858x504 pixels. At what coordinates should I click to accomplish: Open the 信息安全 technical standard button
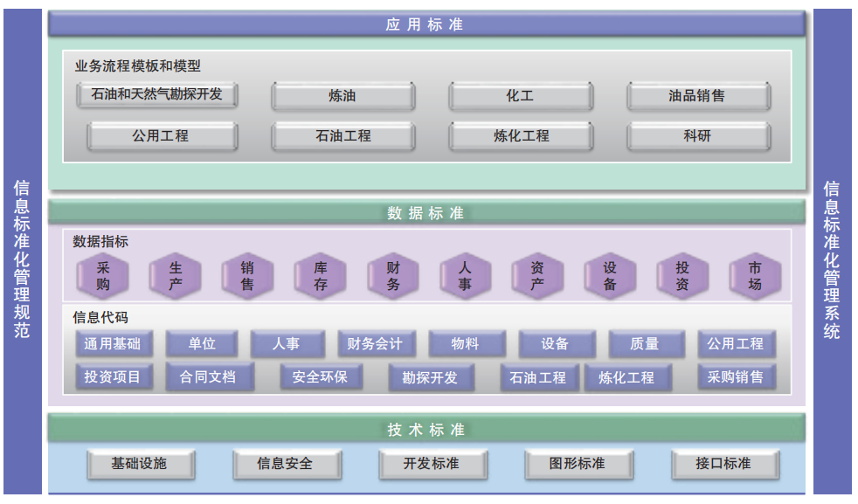tap(285, 464)
